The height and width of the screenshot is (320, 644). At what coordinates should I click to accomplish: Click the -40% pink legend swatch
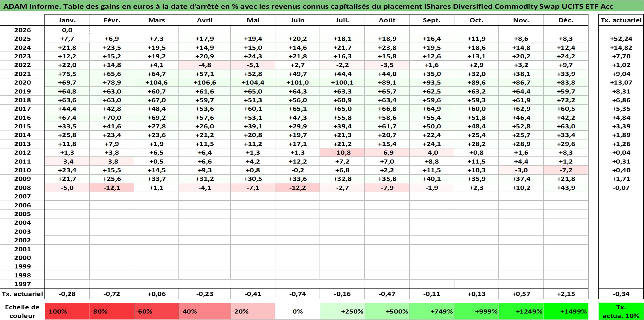click(205, 311)
